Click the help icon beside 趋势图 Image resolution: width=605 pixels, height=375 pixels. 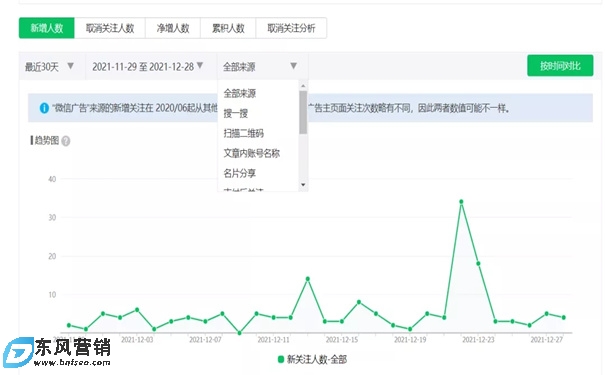[x=66, y=141]
